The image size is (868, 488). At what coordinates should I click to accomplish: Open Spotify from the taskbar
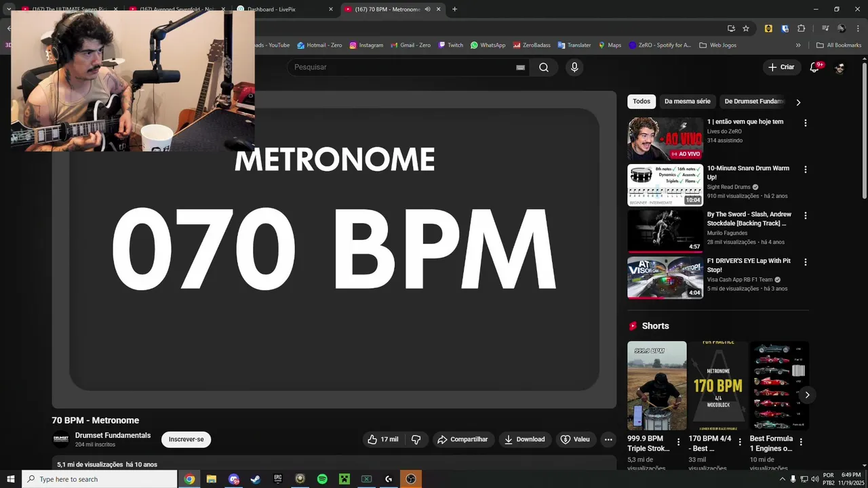point(322,479)
